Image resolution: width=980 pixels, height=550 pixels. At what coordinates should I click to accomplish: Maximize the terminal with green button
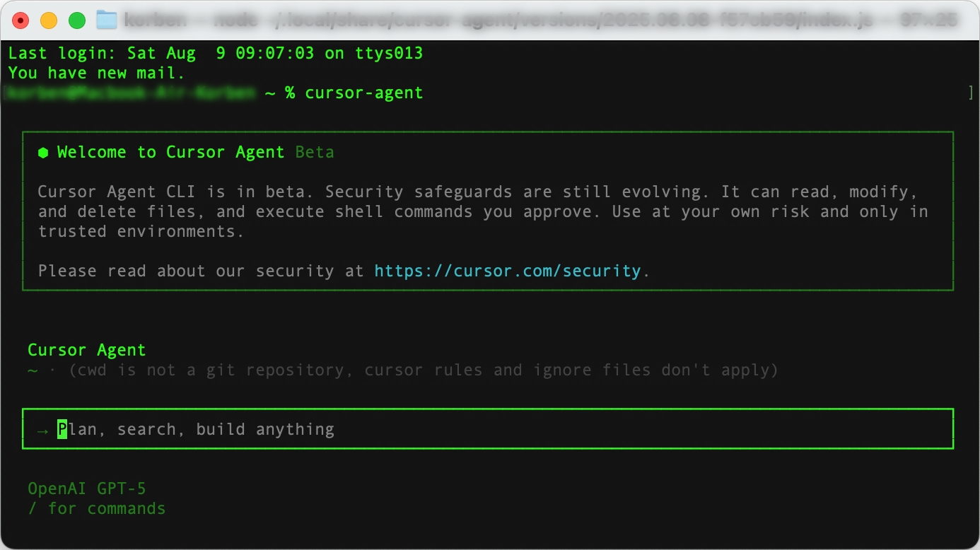tap(77, 21)
